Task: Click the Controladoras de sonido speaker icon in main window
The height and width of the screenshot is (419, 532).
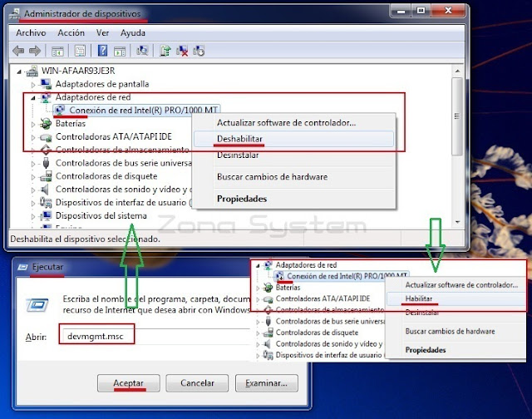Action: [x=44, y=189]
